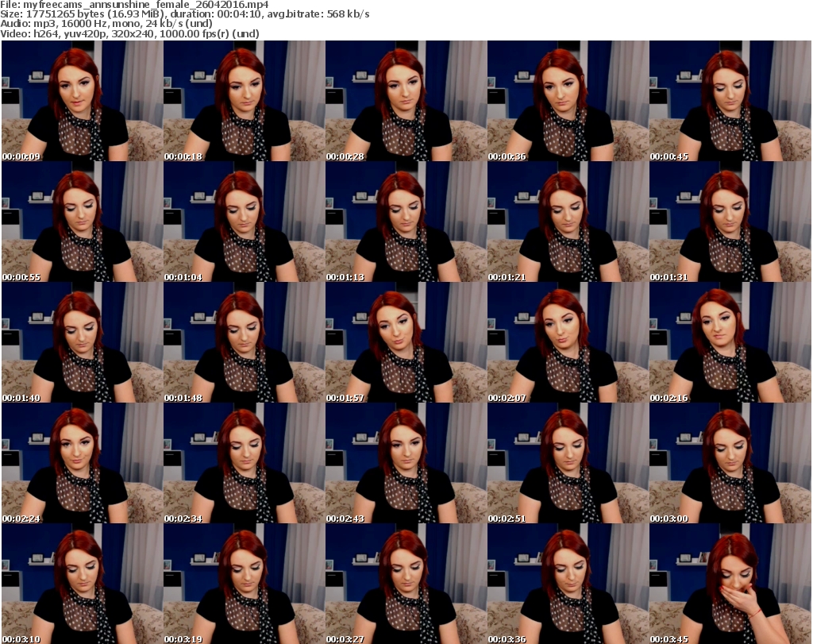
Task: Select the thumbnail stamped 00:00:28
Action: coord(406,101)
